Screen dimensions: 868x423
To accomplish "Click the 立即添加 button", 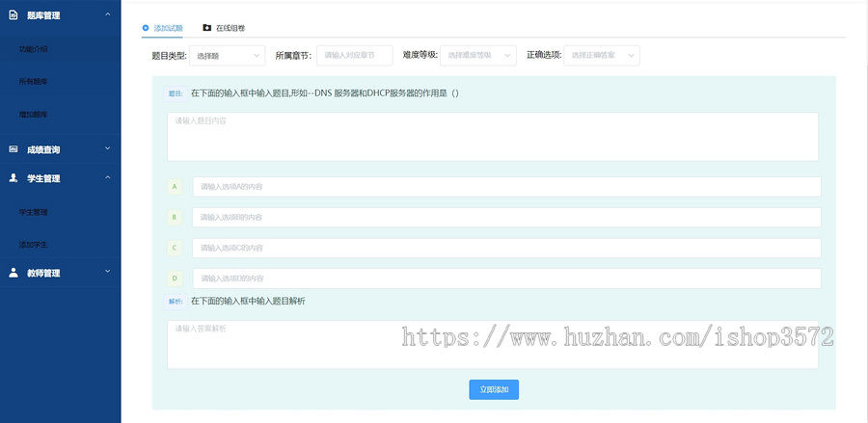I will tap(494, 389).
